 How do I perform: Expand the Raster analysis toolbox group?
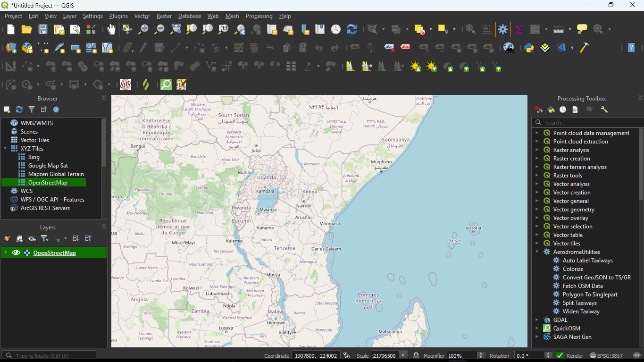[x=537, y=150]
